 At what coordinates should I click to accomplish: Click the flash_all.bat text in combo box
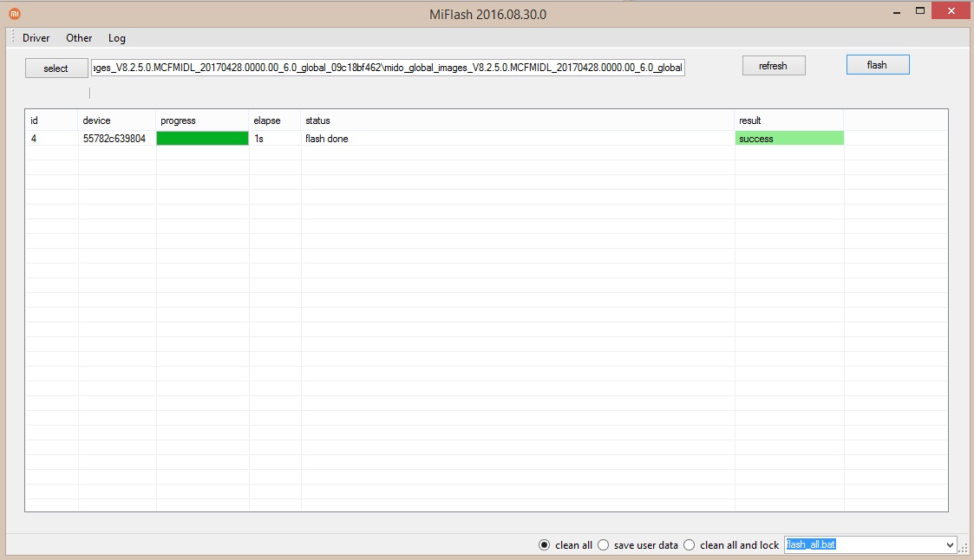tap(811, 544)
